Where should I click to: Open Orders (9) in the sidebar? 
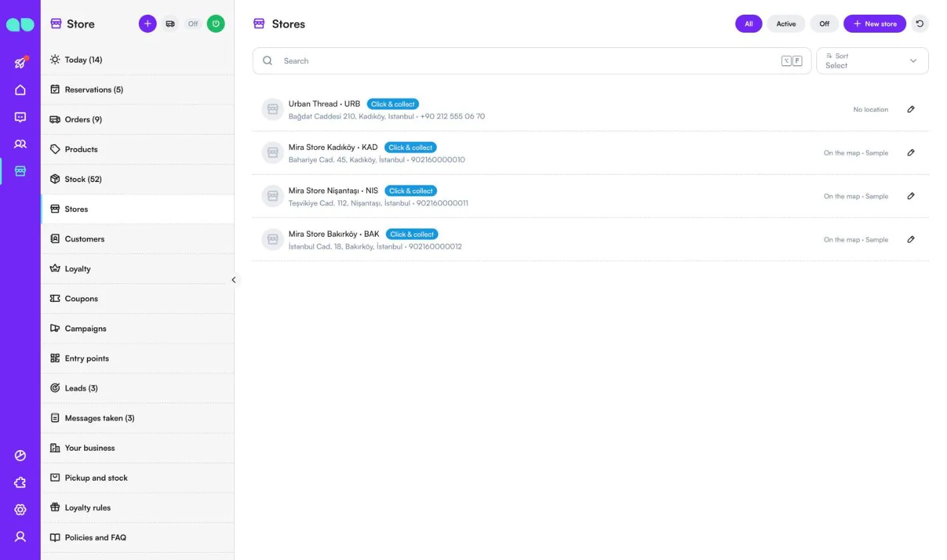click(137, 119)
